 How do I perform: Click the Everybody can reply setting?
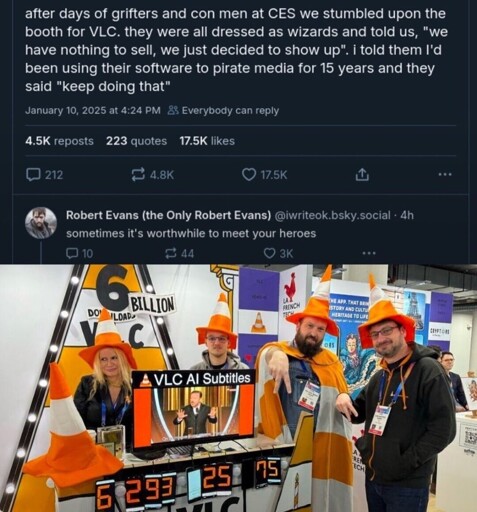tap(223, 110)
